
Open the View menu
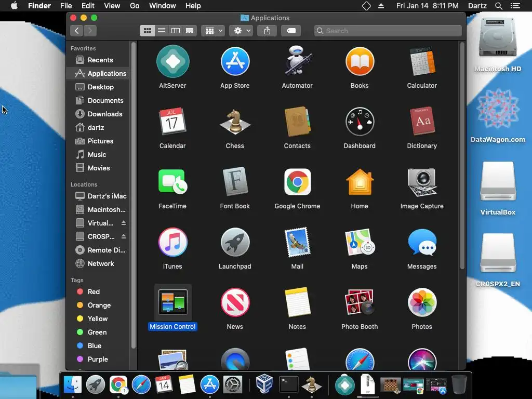point(112,6)
